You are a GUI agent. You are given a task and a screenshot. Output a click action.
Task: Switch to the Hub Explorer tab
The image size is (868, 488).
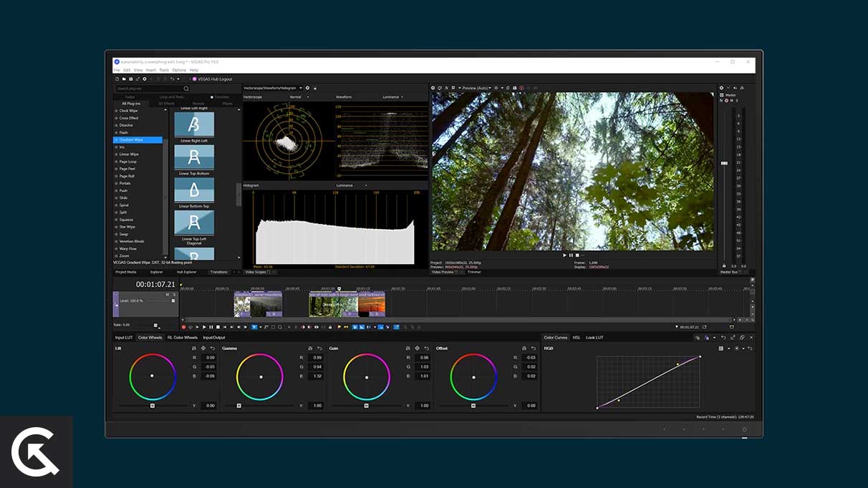pyautogui.click(x=185, y=272)
